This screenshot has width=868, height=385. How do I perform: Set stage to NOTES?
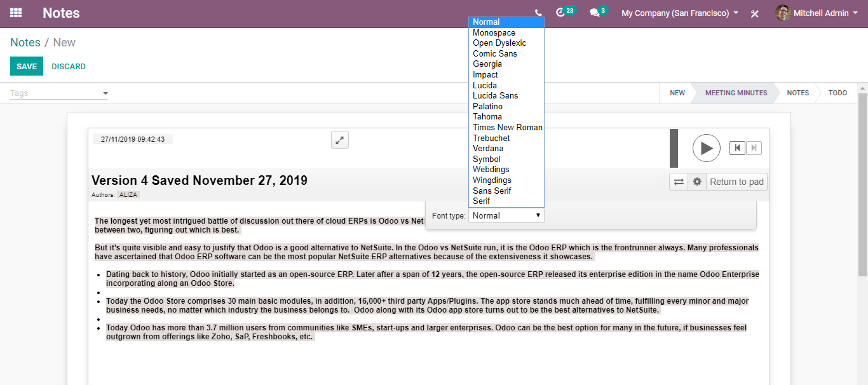click(797, 93)
